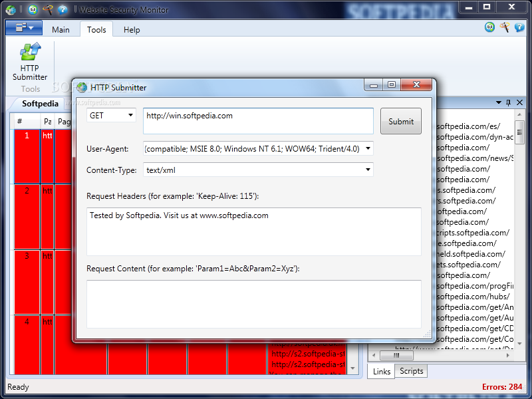Select row 2 in the results grid

(27, 217)
